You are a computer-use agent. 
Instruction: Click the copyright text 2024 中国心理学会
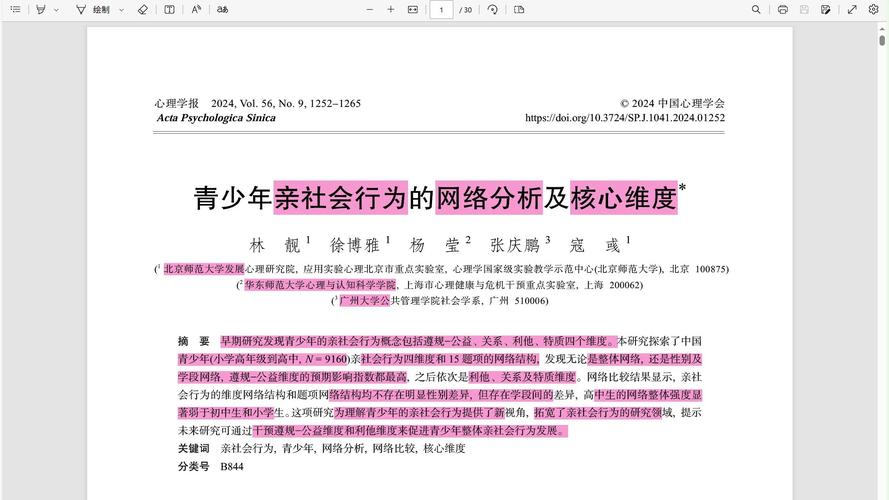672,103
